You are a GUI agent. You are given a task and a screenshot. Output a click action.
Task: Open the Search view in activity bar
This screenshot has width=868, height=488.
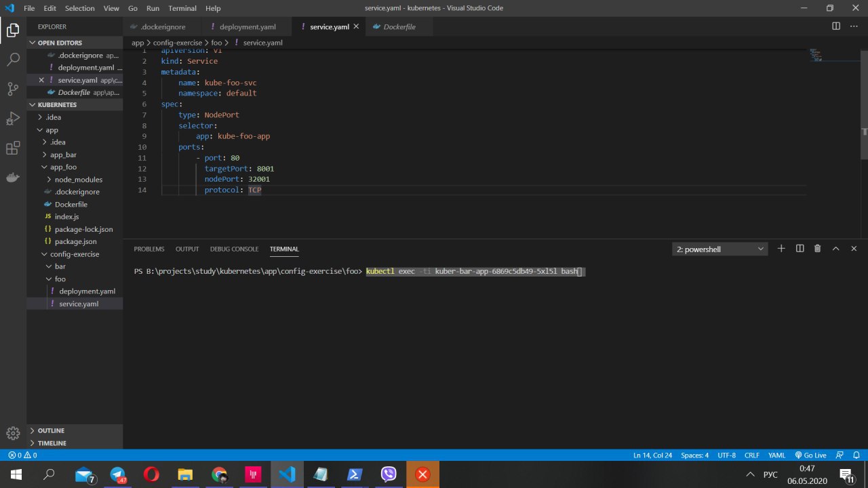(x=13, y=59)
